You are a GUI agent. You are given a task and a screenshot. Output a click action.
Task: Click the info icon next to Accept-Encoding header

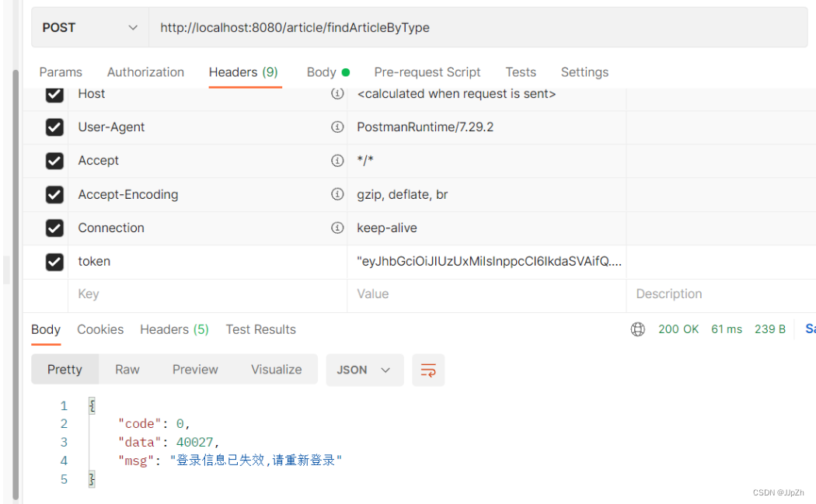tap(337, 194)
